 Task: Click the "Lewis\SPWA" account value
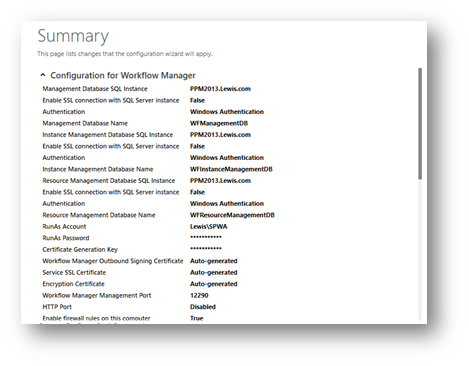[209, 227]
